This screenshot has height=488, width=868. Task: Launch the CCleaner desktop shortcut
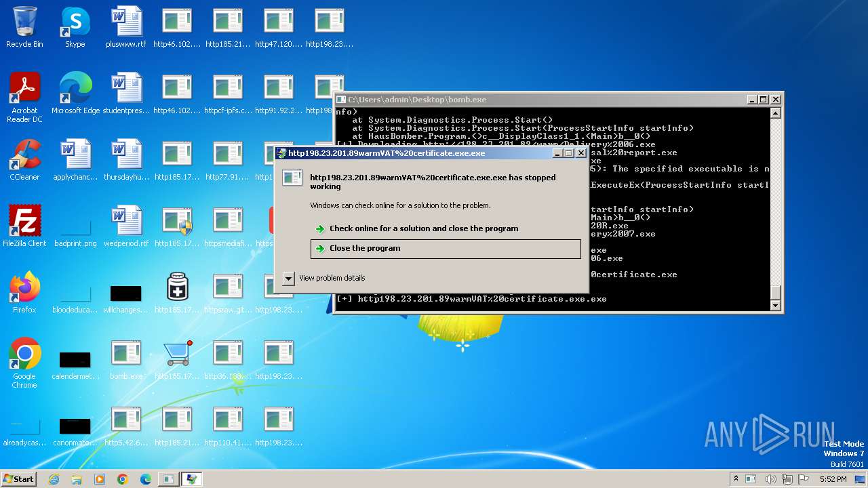pos(24,160)
